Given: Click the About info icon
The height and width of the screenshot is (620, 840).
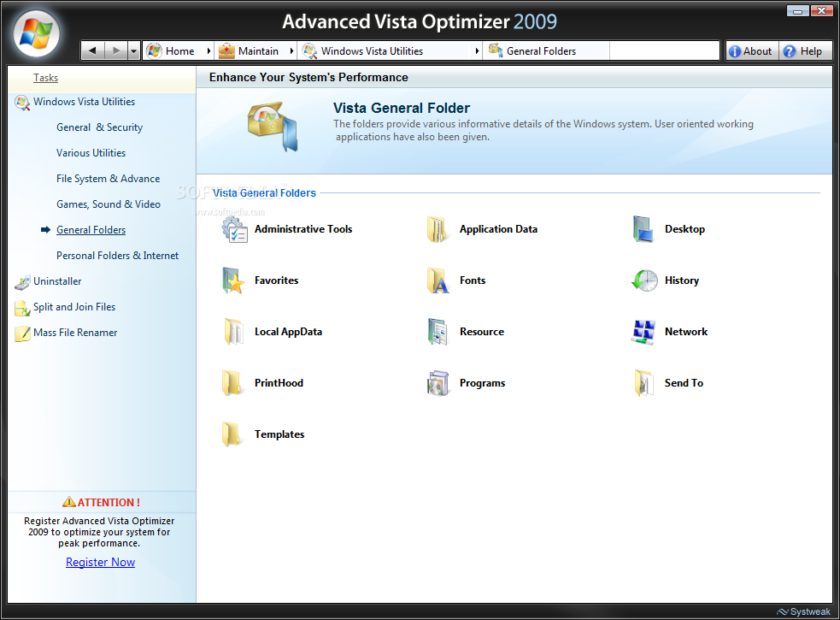Looking at the screenshot, I should click(x=735, y=51).
